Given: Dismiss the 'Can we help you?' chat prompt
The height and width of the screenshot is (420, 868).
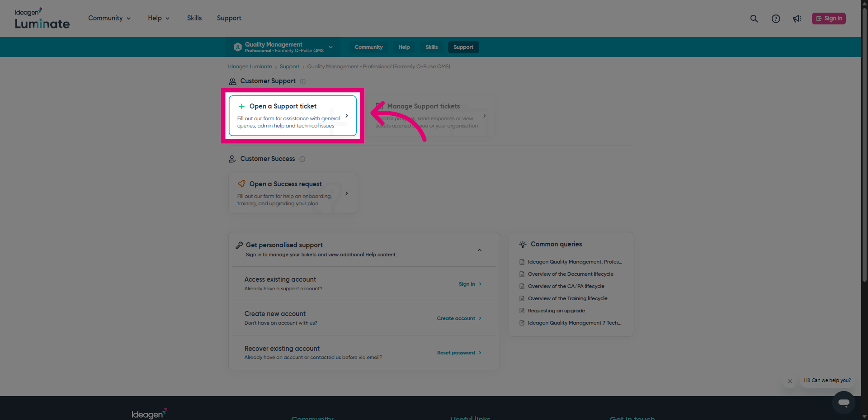Looking at the screenshot, I should coord(790,381).
